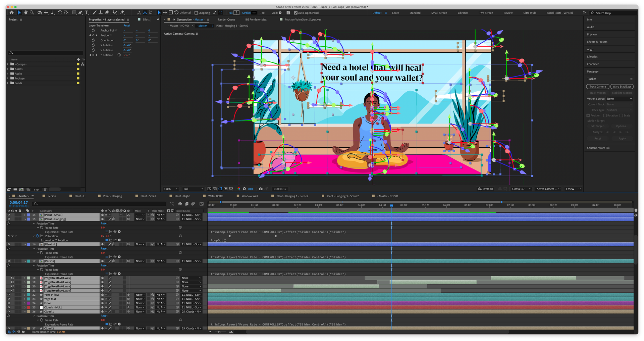Switch to the Person timeline tab
Screen dimensions: 644x341
click(52, 196)
